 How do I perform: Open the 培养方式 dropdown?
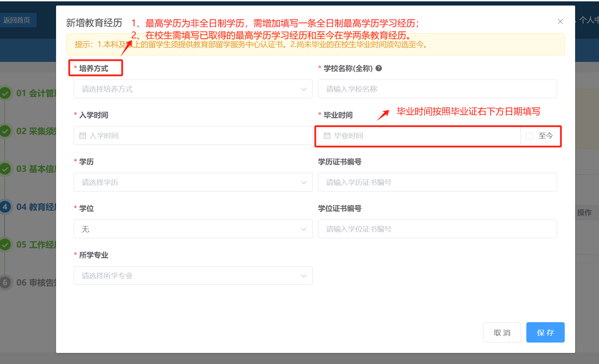pyautogui.click(x=193, y=89)
